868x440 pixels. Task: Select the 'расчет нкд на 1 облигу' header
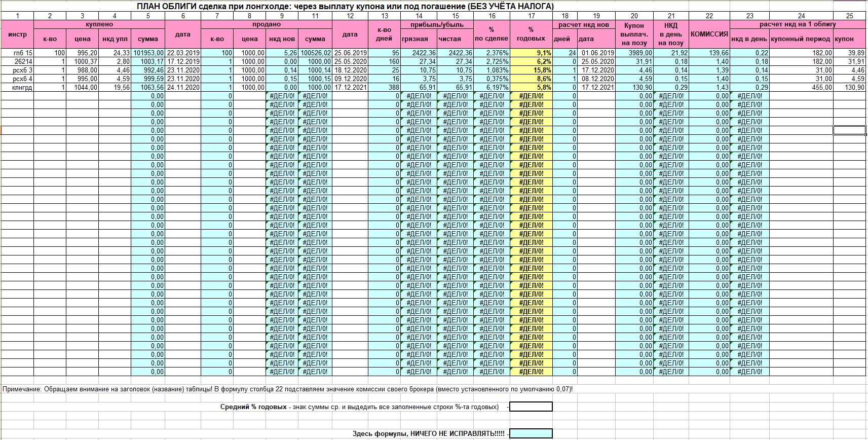pos(798,24)
